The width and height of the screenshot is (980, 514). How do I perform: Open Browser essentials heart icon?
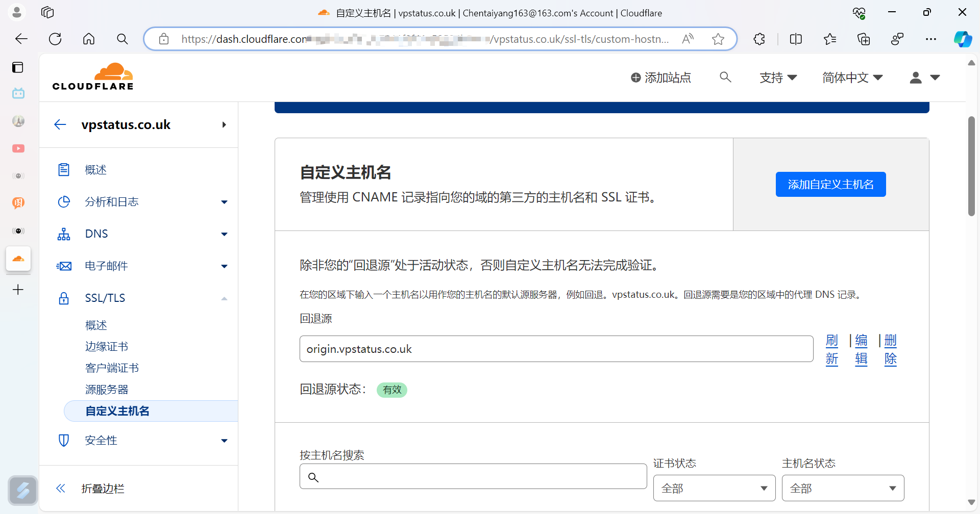(x=859, y=12)
